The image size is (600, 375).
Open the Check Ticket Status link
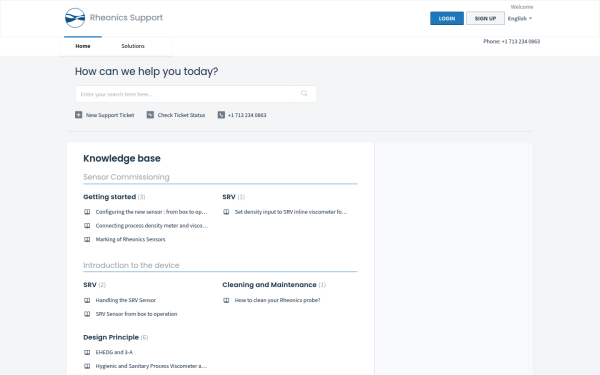181,115
